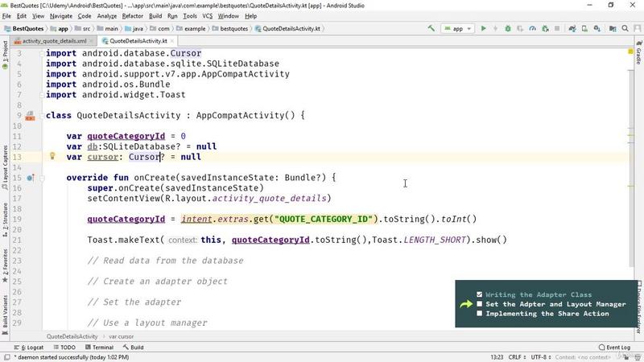Open the Terminal tool window
This screenshot has height=362, width=644.
pos(99,348)
